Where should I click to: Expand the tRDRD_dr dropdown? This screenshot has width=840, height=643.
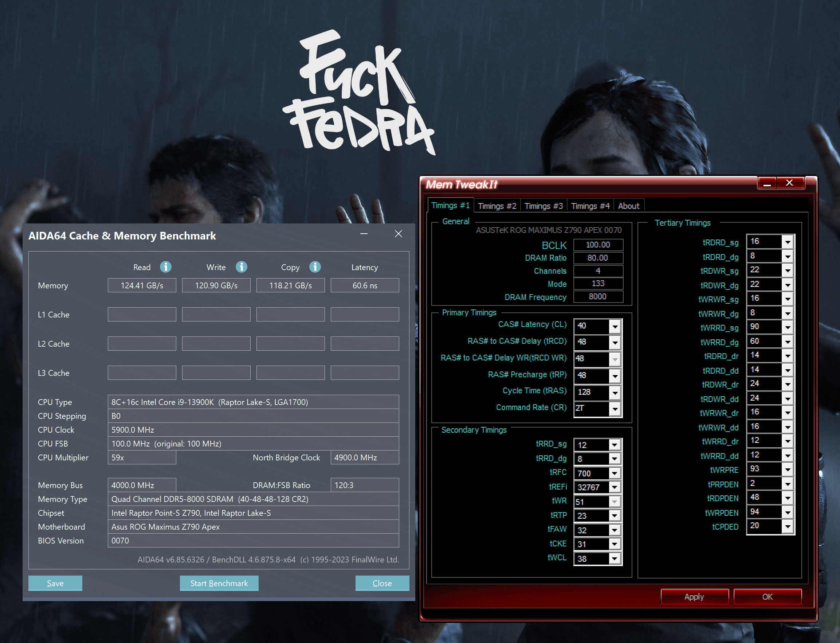pyautogui.click(x=788, y=355)
